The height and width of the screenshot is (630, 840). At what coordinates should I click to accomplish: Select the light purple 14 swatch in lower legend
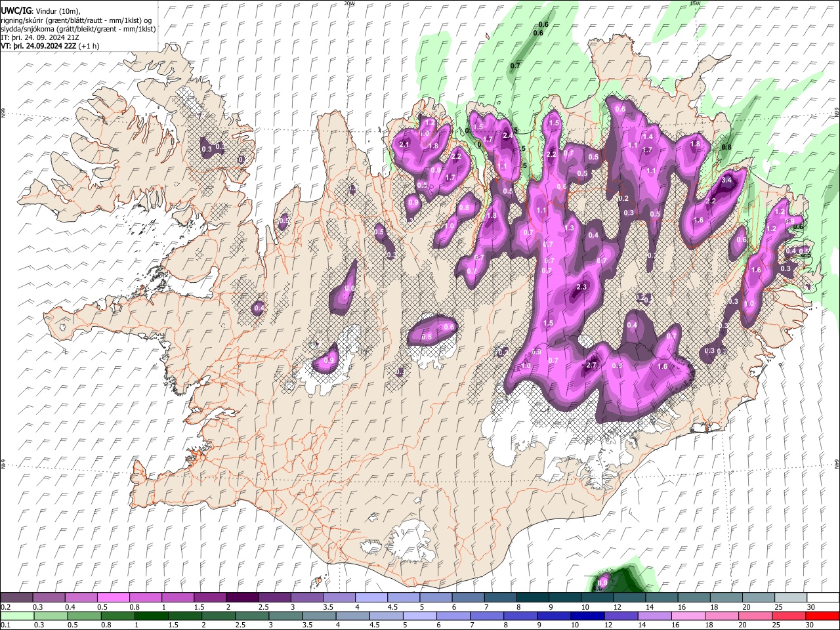click(654, 616)
